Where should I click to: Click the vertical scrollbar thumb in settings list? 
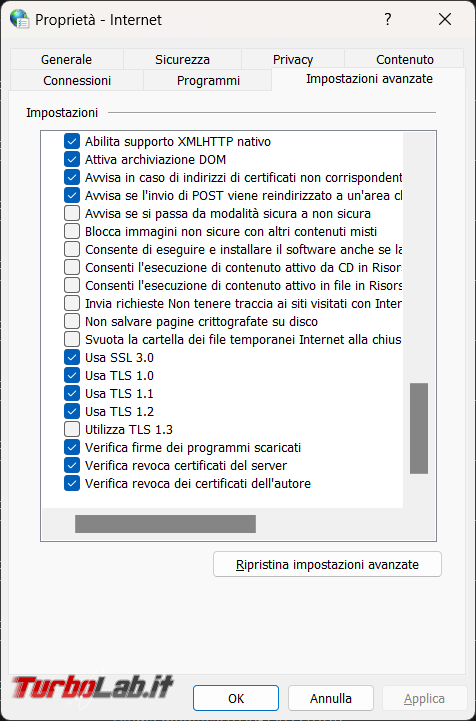[419, 428]
